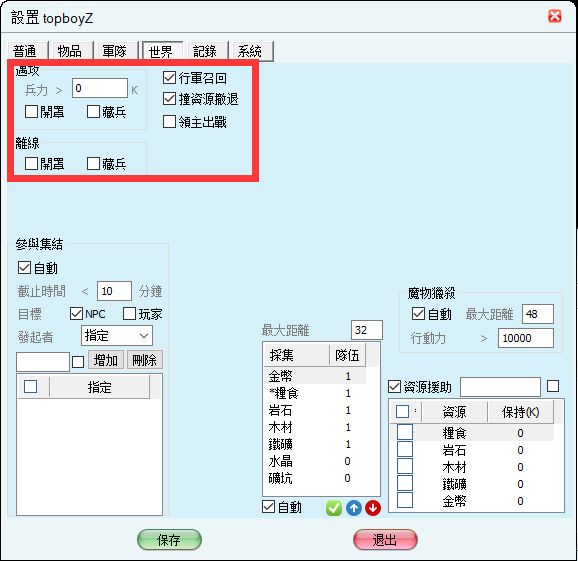Open the 系統 tab
Image resolution: width=578 pixels, height=561 pixels.
(x=250, y=51)
